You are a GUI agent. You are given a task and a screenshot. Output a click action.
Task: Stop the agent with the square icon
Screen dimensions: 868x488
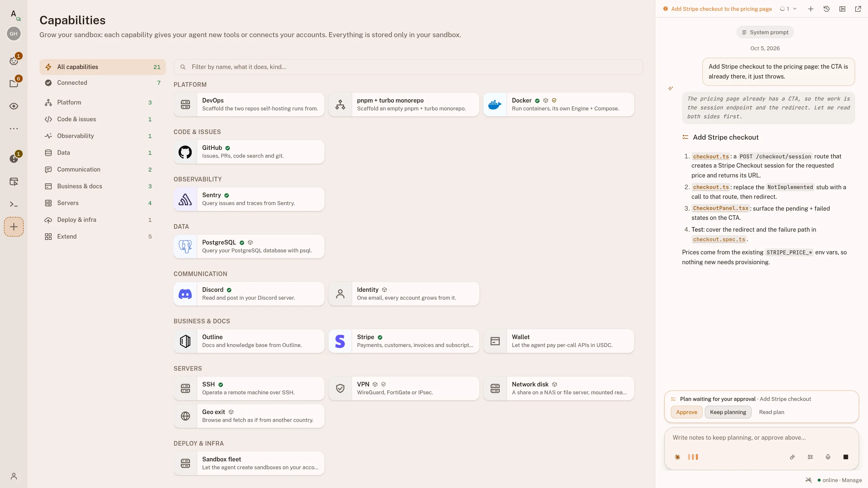845,457
